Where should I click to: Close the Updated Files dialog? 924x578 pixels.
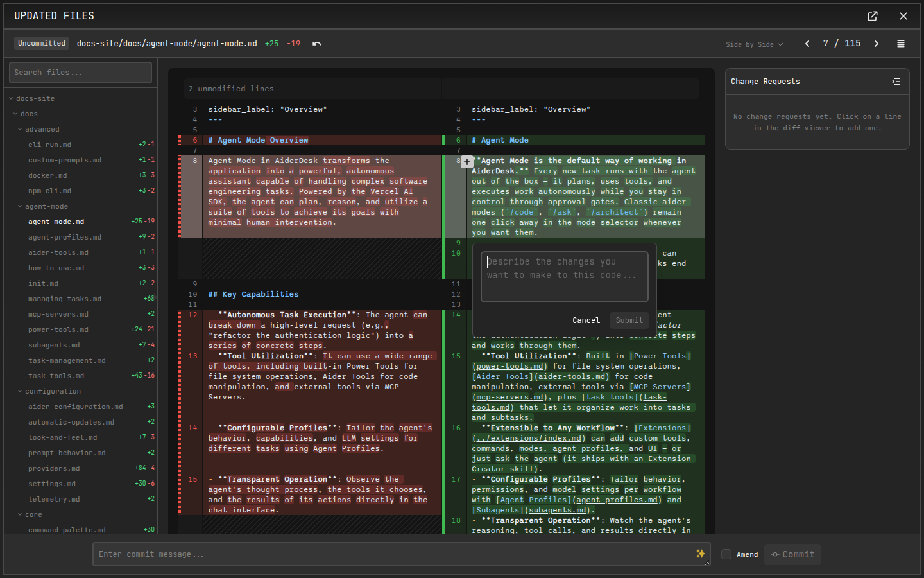[x=903, y=16]
